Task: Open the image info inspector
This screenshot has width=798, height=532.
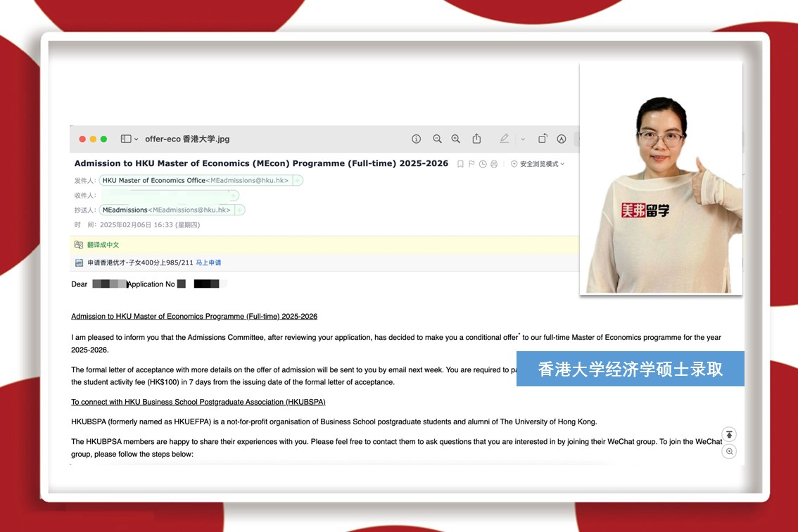Action: (416, 139)
